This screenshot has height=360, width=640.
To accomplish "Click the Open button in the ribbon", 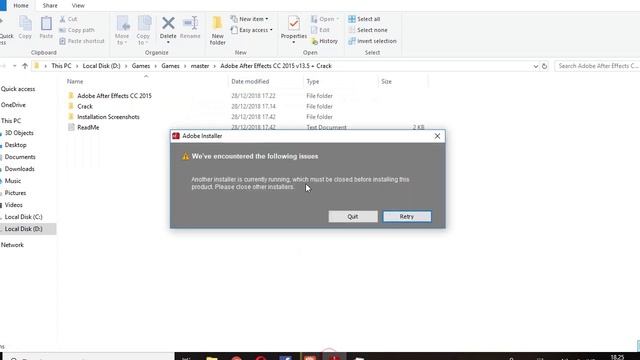I will click(x=325, y=19).
